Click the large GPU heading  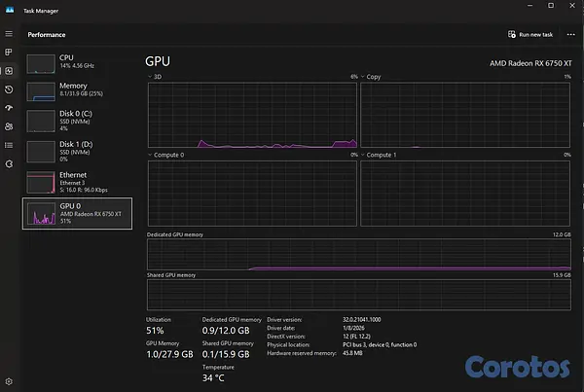(158, 61)
